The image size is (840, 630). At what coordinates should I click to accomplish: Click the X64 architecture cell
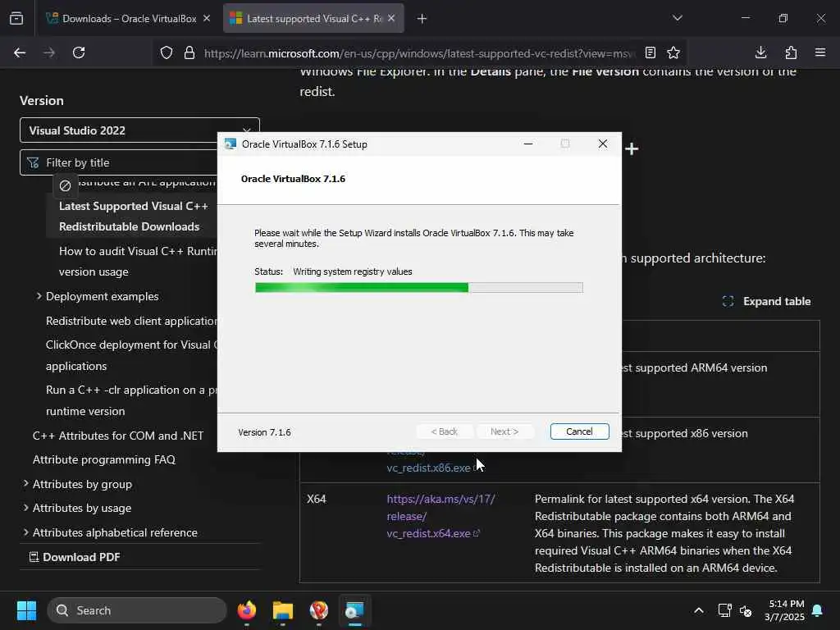[x=317, y=500]
